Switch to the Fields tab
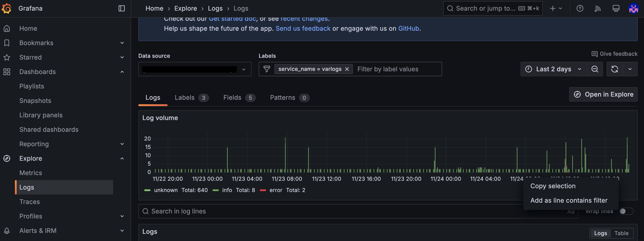Image resolution: width=644 pixels, height=241 pixels. [x=239, y=98]
